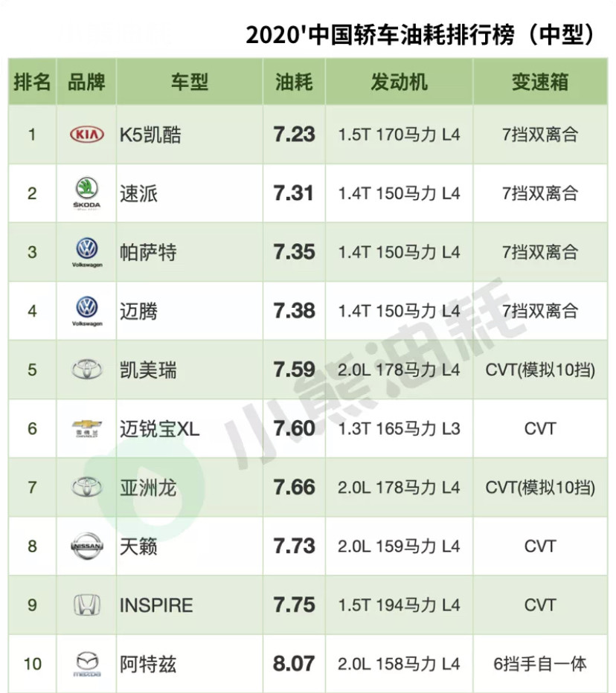
Task: Click the Toyota logo in the 凯美瑞 row
Action: tap(87, 370)
